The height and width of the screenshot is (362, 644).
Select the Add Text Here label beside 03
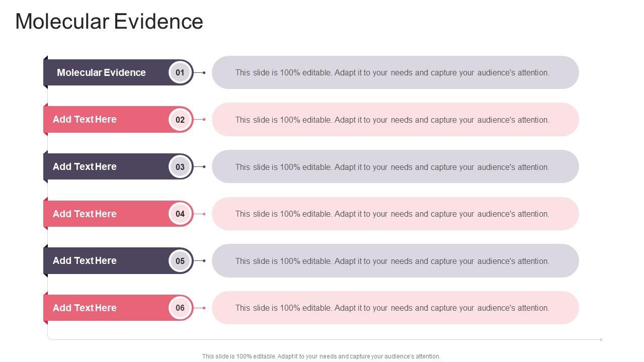85,167
